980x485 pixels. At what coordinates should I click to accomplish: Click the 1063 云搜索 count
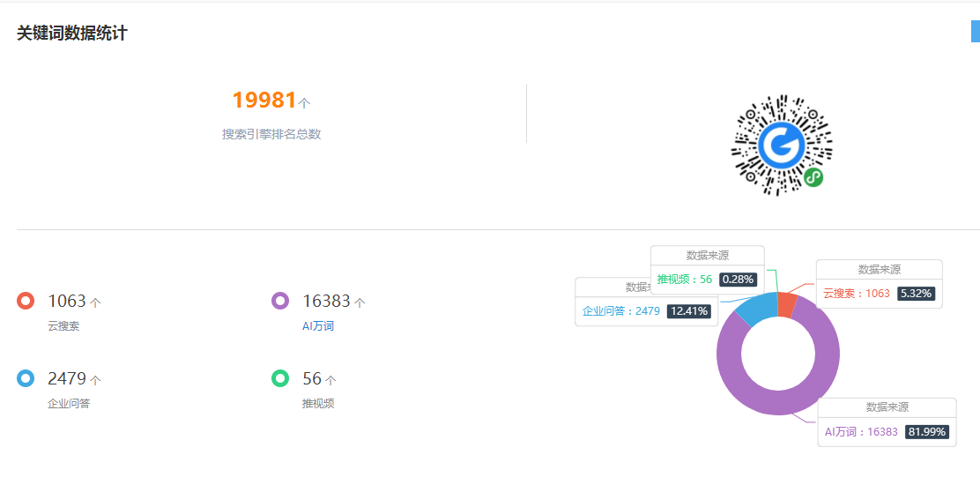click(x=66, y=302)
